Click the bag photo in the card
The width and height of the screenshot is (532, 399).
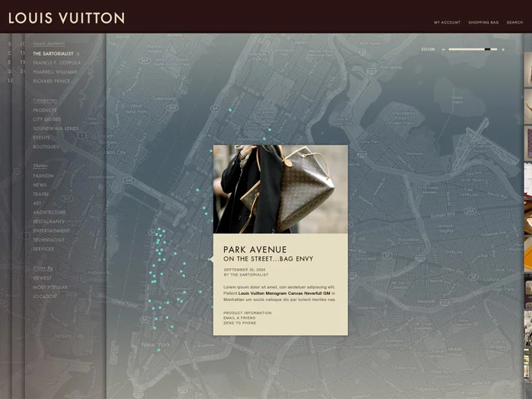coord(280,189)
